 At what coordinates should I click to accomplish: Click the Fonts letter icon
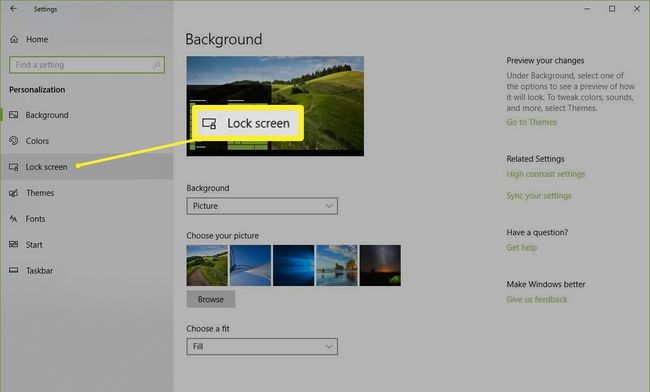[x=14, y=219]
